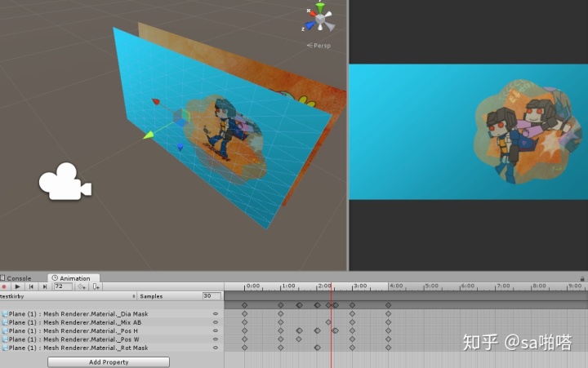Click the 5:00 mark on timeline ruler
The width and height of the screenshot is (588, 368).
pyautogui.click(x=431, y=286)
